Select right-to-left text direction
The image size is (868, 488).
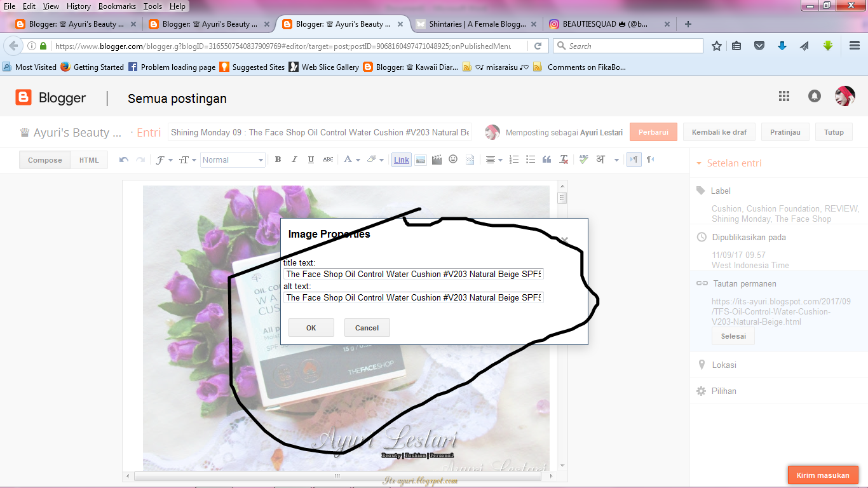650,160
